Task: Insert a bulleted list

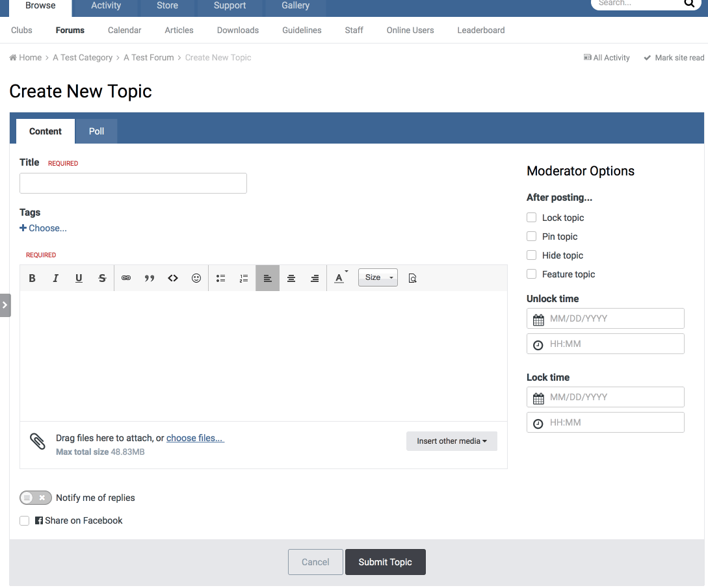Action: pyautogui.click(x=220, y=278)
